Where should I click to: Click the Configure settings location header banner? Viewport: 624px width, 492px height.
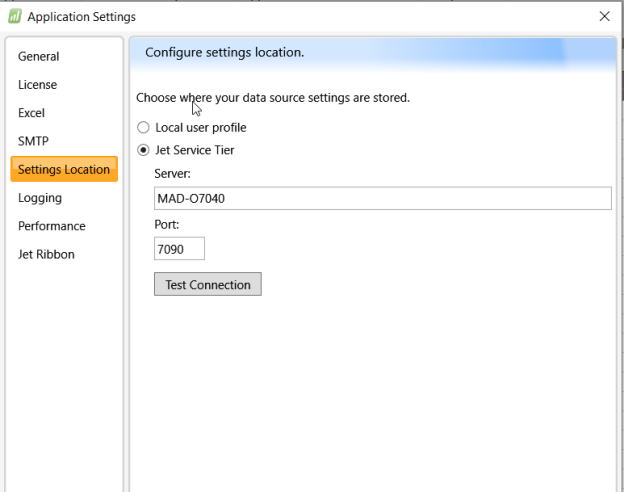click(373, 53)
